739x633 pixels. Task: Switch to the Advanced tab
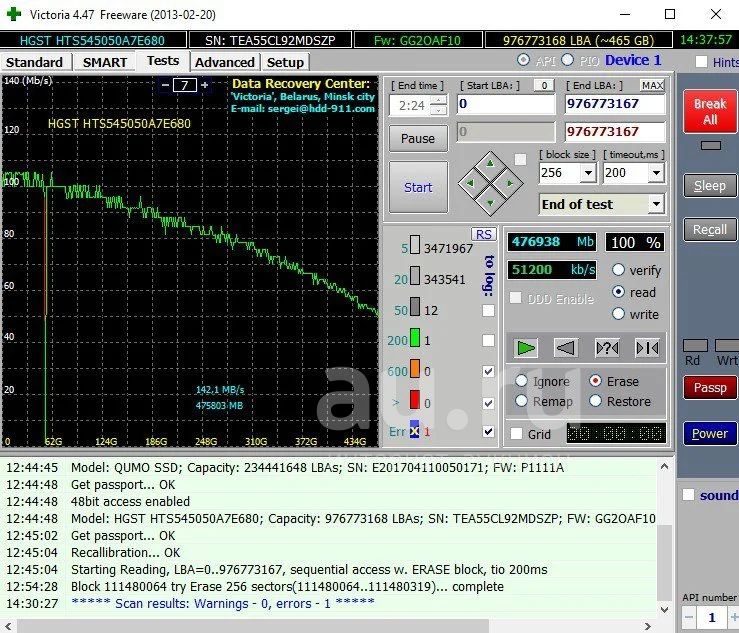click(225, 62)
